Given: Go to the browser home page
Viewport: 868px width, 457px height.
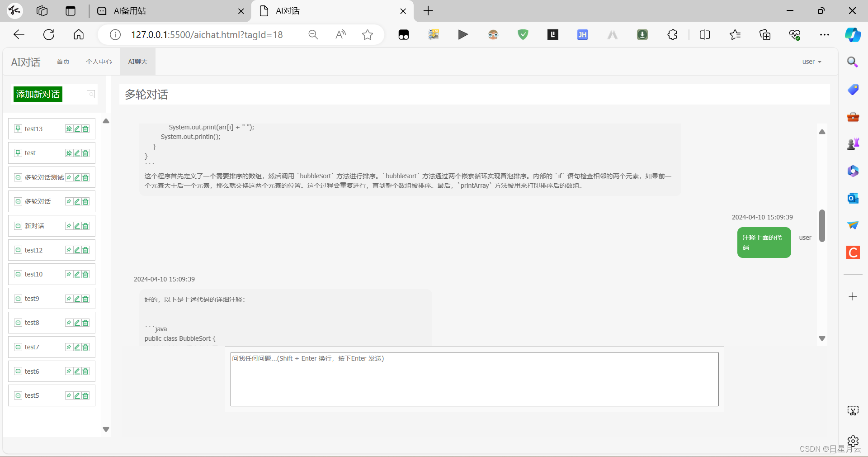Looking at the screenshot, I should 79,35.
